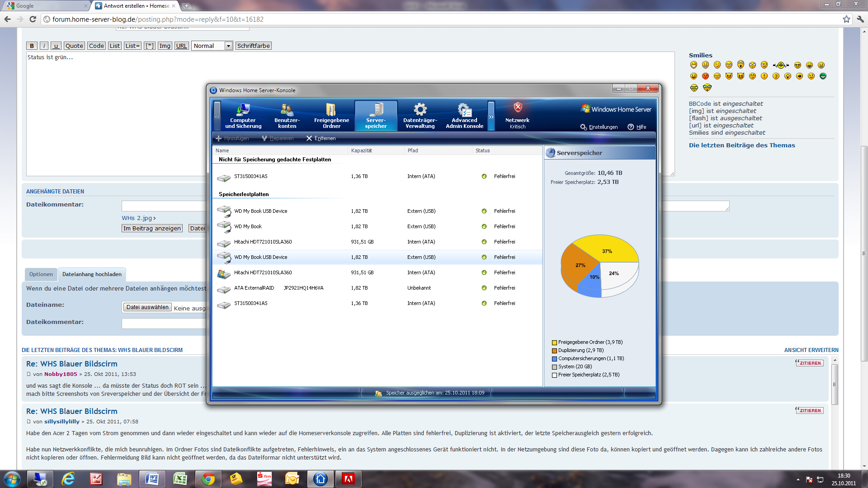Viewport: 868px width, 488px height.
Task: Open a new browser tab
Action: click(186, 6)
